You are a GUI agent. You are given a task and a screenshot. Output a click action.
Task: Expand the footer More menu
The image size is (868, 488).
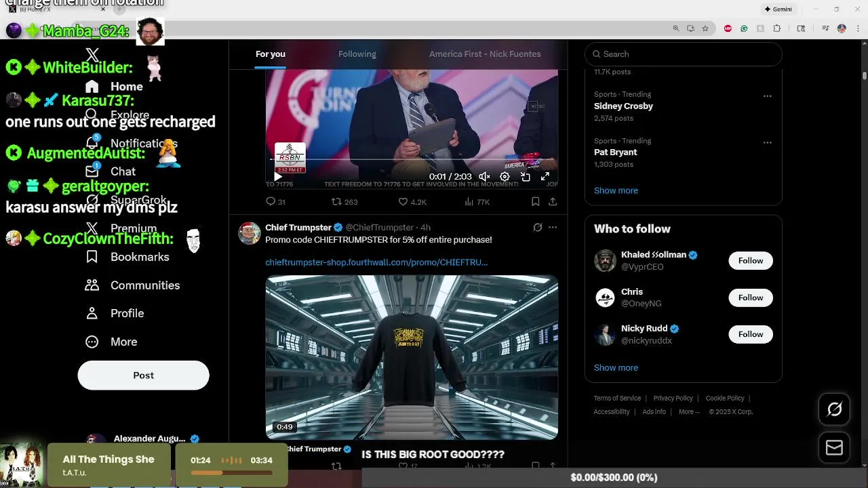pyautogui.click(x=689, y=412)
